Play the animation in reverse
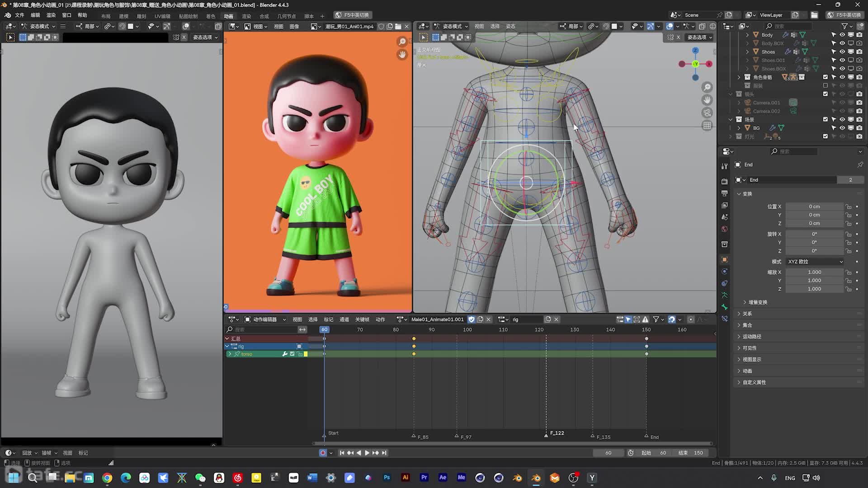 pyautogui.click(x=359, y=453)
